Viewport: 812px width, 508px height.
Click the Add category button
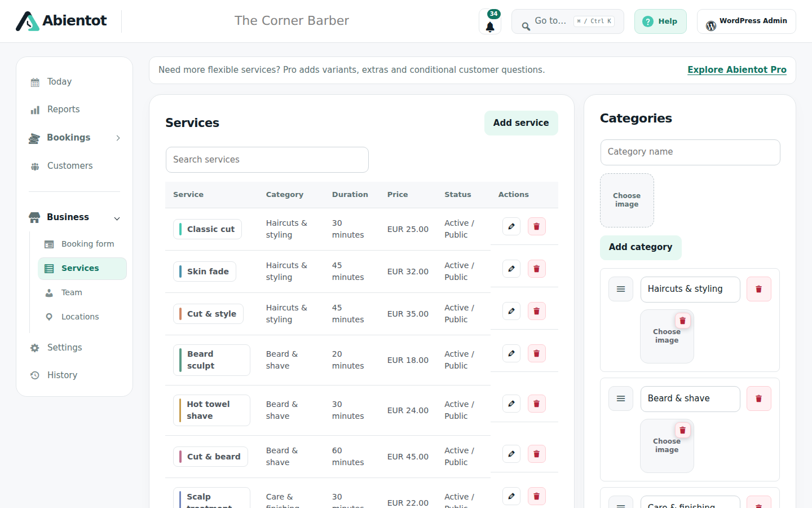(x=641, y=247)
